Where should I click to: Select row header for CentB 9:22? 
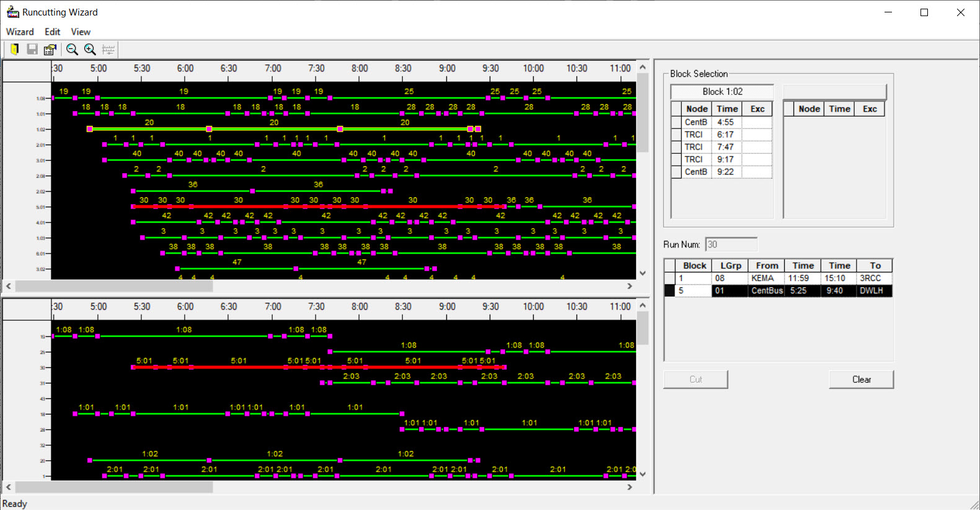tap(676, 172)
